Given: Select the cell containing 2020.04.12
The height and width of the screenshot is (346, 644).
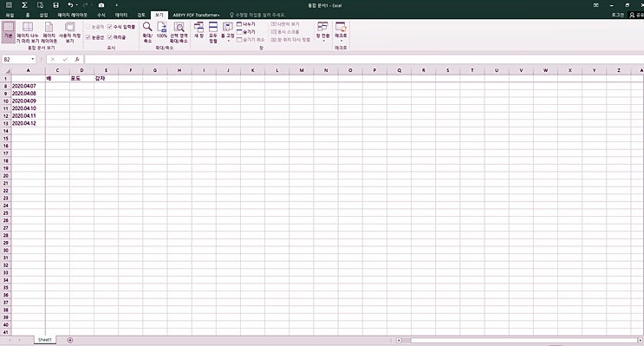Looking at the screenshot, I should (x=29, y=123).
